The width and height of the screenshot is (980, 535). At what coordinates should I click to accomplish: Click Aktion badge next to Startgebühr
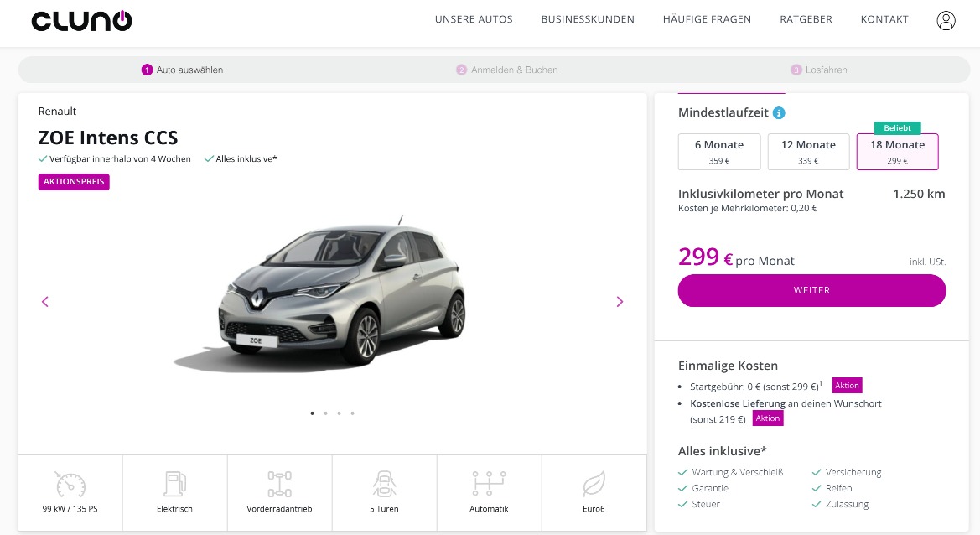coord(847,386)
